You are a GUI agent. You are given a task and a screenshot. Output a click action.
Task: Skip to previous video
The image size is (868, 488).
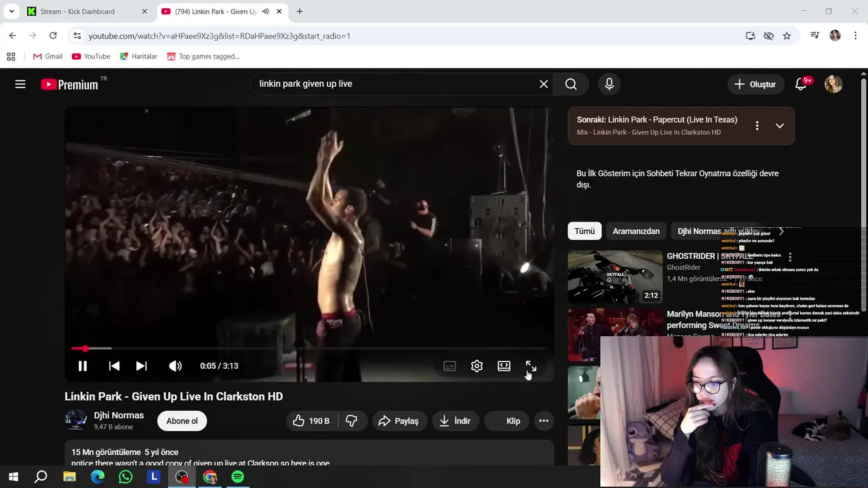114,366
